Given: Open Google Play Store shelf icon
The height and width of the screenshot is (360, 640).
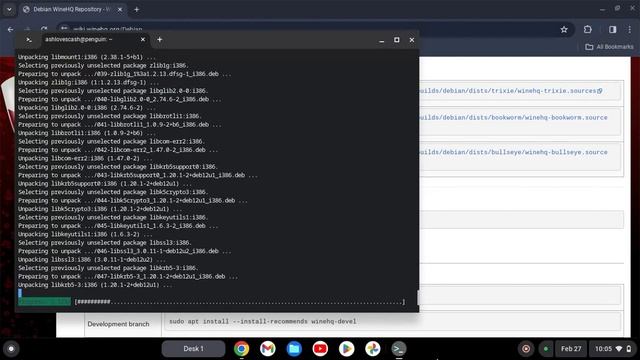Looking at the screenshot, I should [x=346, y=349].
